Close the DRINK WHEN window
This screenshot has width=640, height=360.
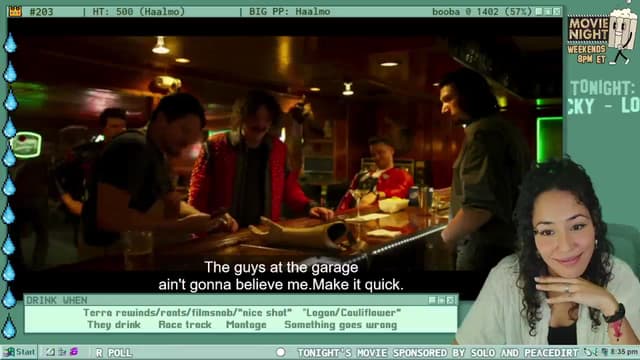(450, 300)
